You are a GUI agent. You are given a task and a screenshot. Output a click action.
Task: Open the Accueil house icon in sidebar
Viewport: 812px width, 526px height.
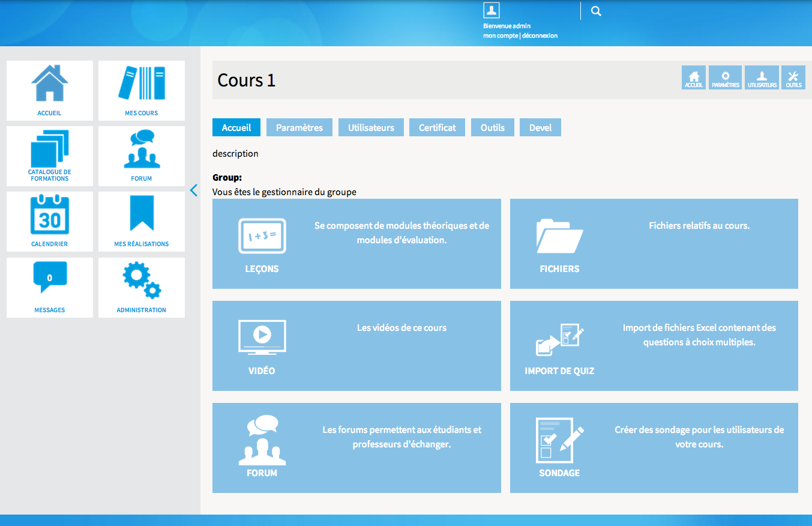[x=49, y=84]
